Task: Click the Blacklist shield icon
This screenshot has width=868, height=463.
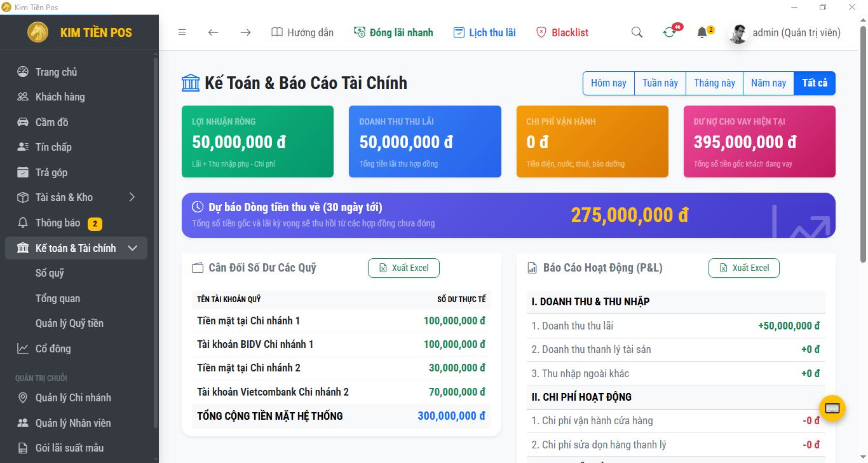Action: 541,32
